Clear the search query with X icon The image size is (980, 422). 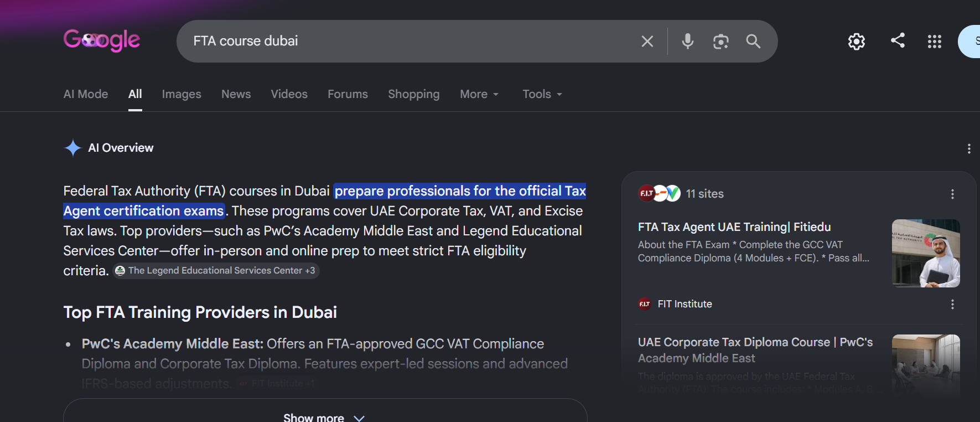(x=647, y=41)
